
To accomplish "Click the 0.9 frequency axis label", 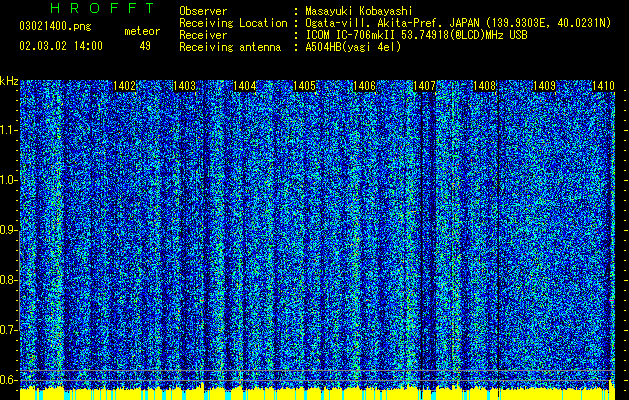I will [x=8, y=230].
